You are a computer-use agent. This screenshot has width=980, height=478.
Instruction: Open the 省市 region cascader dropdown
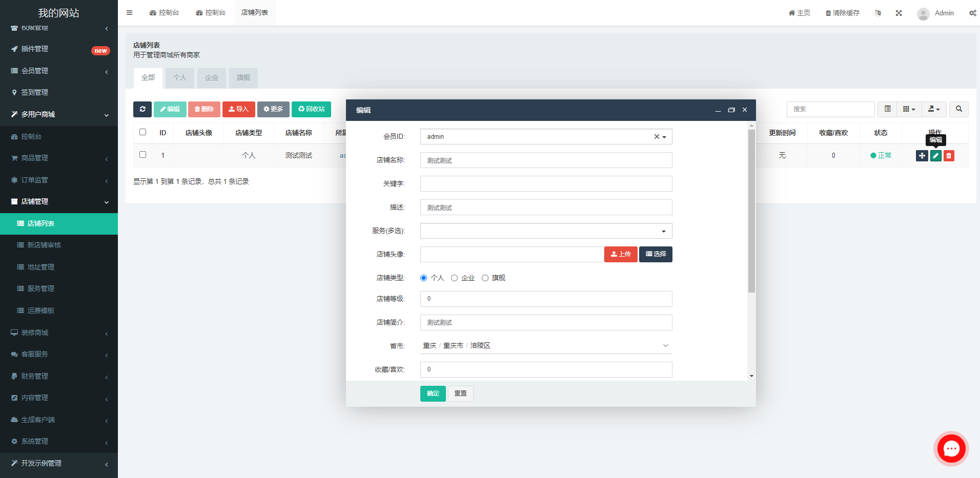click(x=546, y=346)
